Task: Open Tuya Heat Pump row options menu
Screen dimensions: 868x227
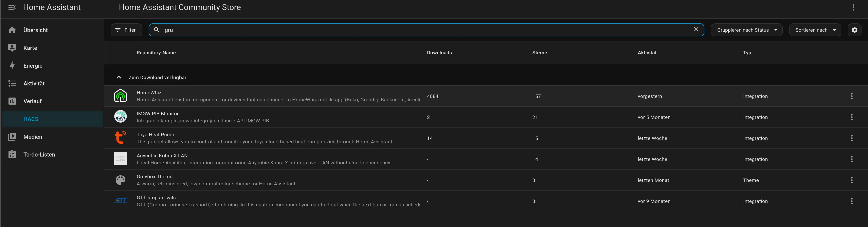Action: 852,138
